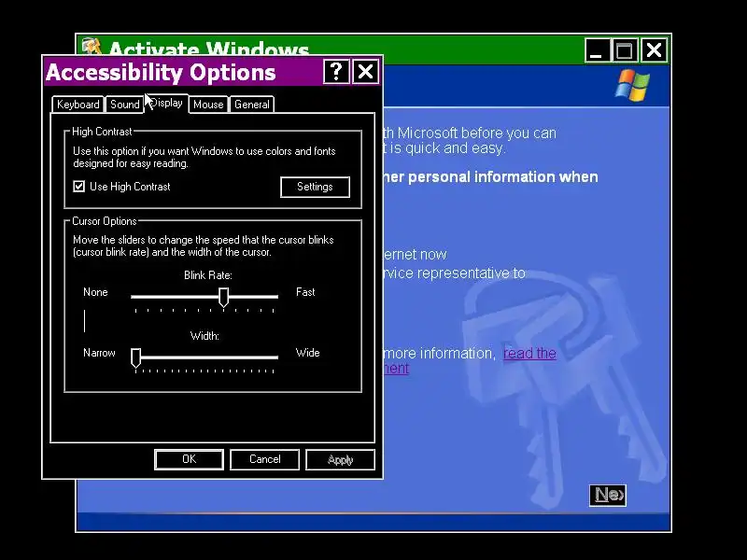Click the 'Cursor Options' group label
Image resolution: width=747 pixels, height=560 pixels.
coord(105,221)
